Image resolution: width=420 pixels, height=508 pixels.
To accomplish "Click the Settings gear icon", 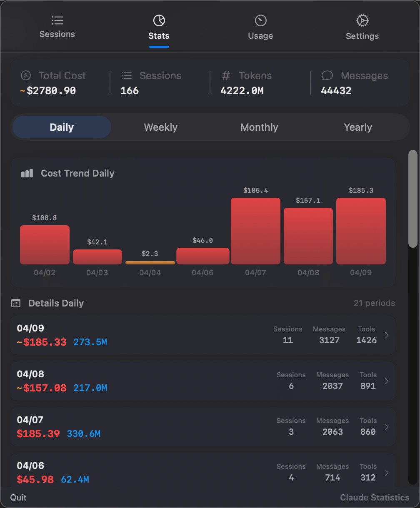I will tap(362, 20).
